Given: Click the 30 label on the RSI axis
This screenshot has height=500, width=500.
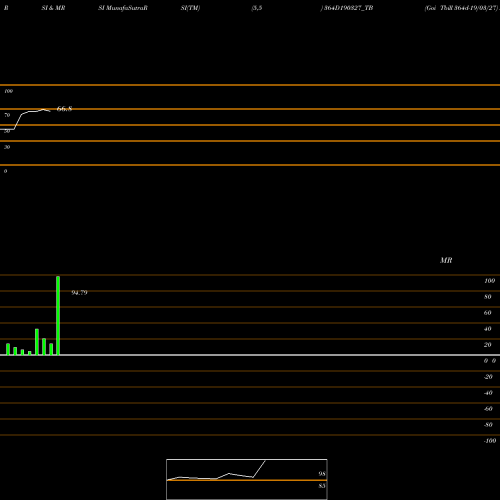Looking at the screenshot, I should [7, 147].
